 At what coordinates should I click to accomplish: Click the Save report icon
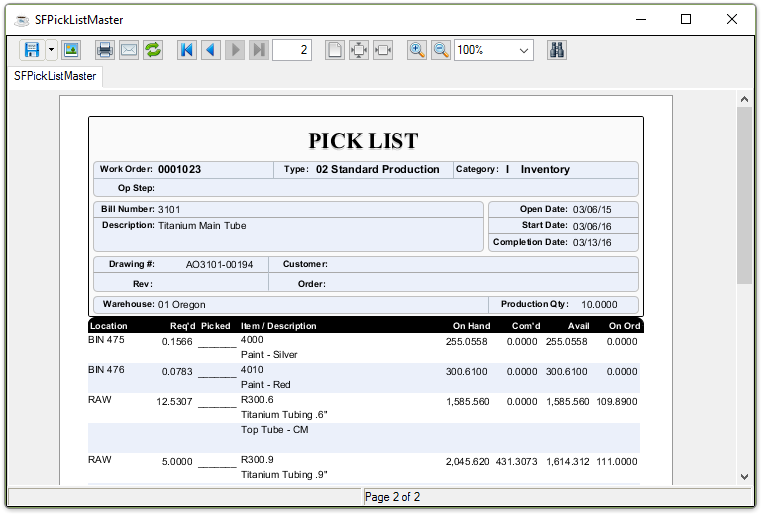31,50
